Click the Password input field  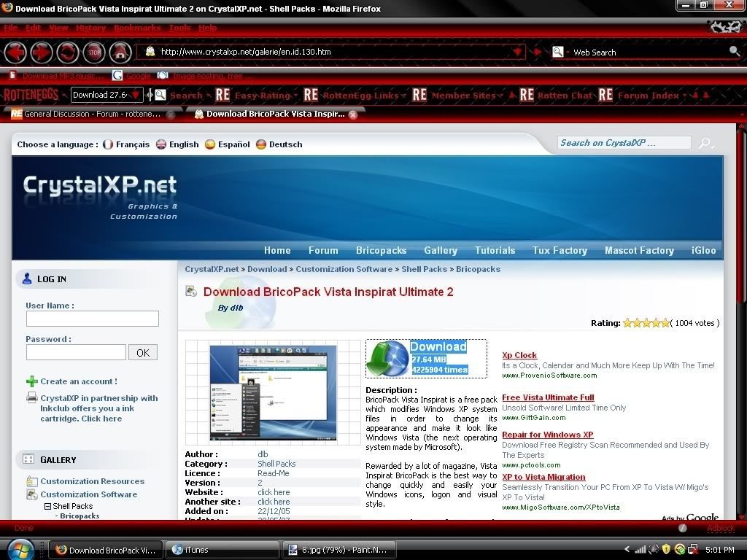pos(76,352)
